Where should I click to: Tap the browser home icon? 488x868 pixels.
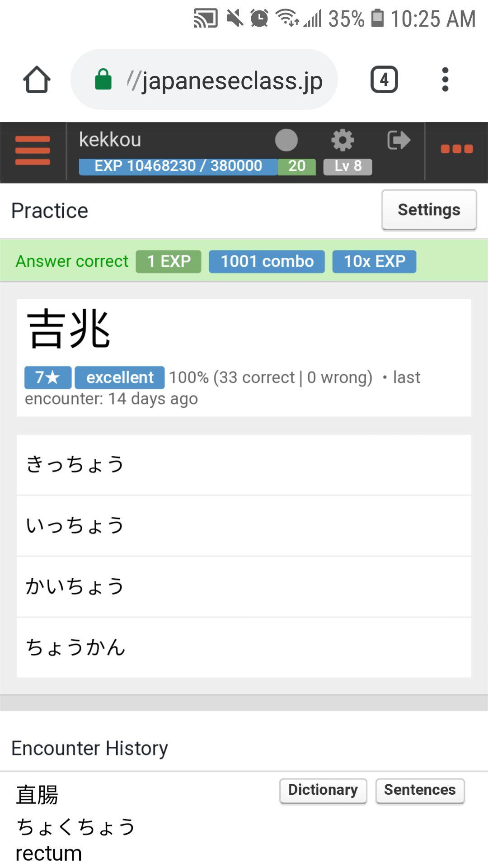pos(37,80)
